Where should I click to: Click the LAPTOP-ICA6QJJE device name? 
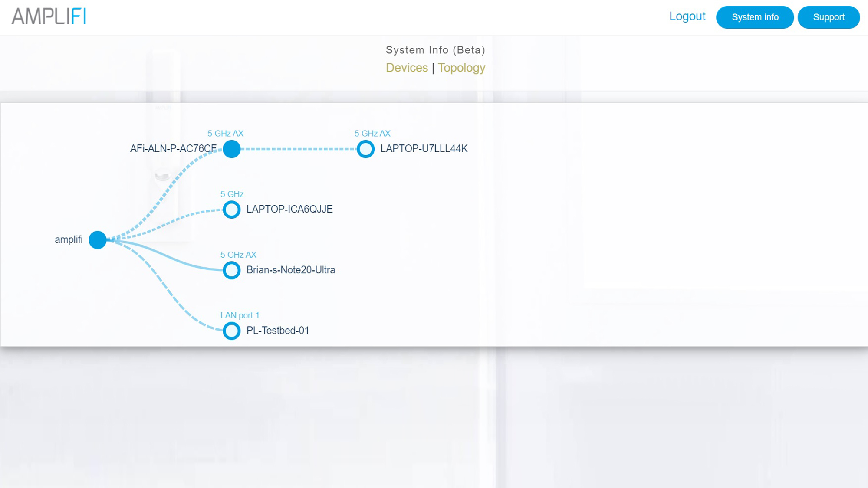tap(289, 210)
